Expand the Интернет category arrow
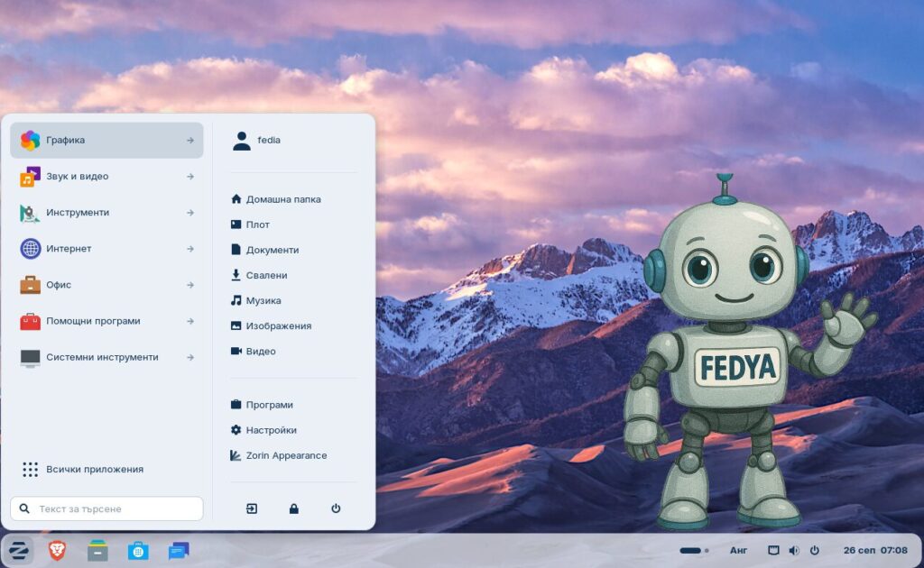Image resolution: width=924 pixels, height=568 pixels. (190, 249)
